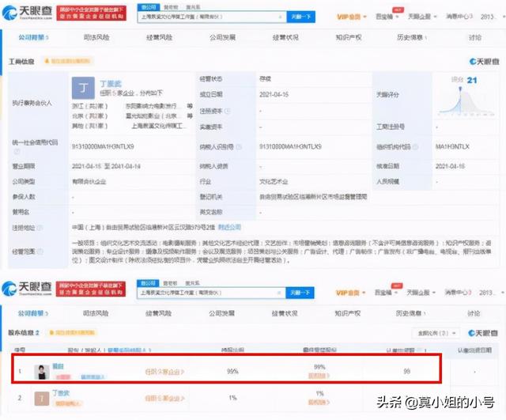Click 天眼一下 search button on 工商信息 page
506x420 pixels.
(300, 17)
